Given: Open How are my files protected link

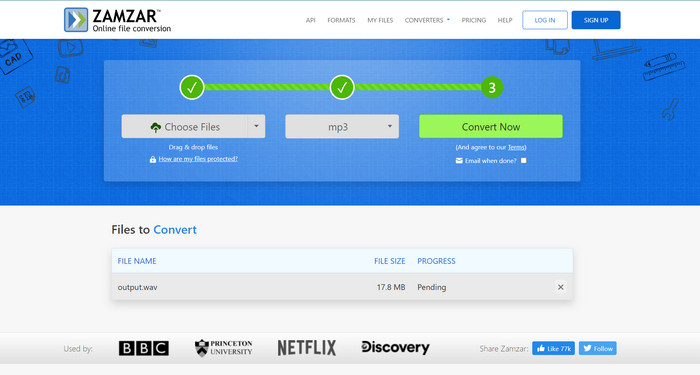Looking at the screenshot, I should point(198,159).
